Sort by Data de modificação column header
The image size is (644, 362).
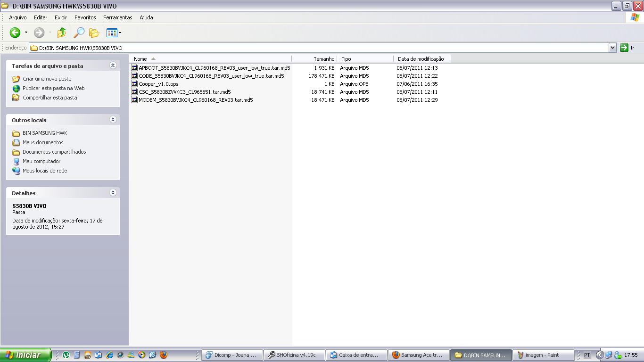point(421,59)
